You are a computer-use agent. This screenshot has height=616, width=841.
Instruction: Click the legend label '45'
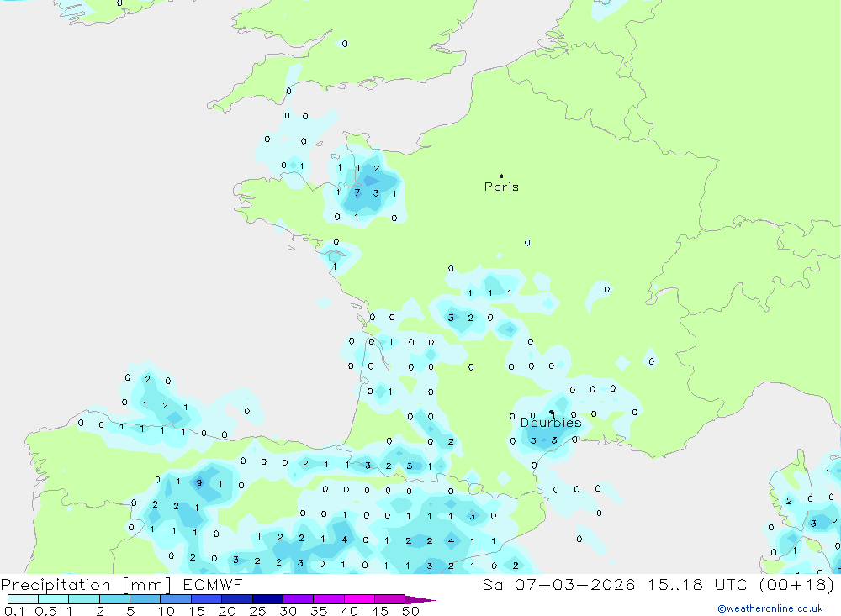click(380, 611)
